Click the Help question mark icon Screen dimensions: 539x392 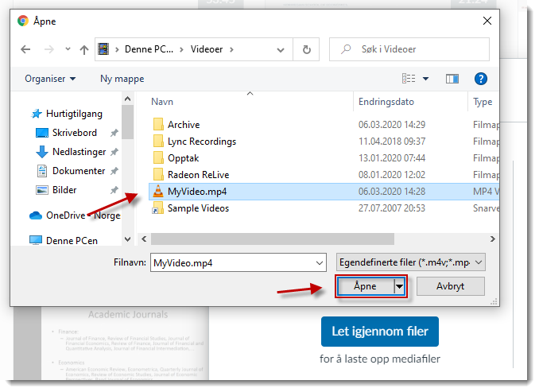point(480,79)
